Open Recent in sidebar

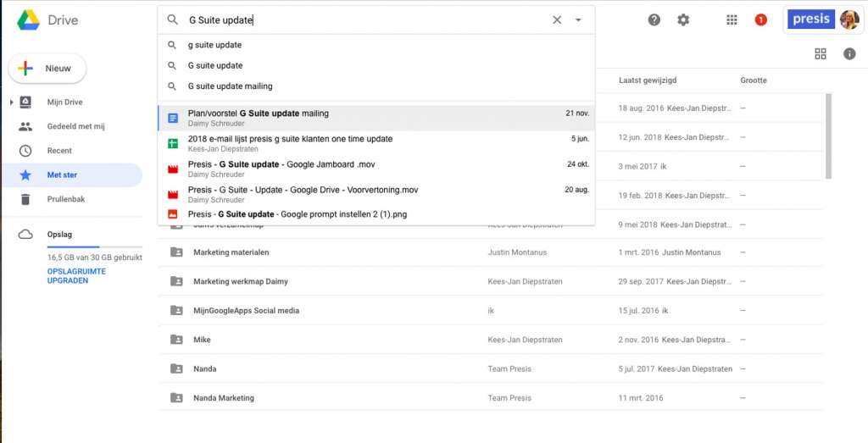click(59, 151)
